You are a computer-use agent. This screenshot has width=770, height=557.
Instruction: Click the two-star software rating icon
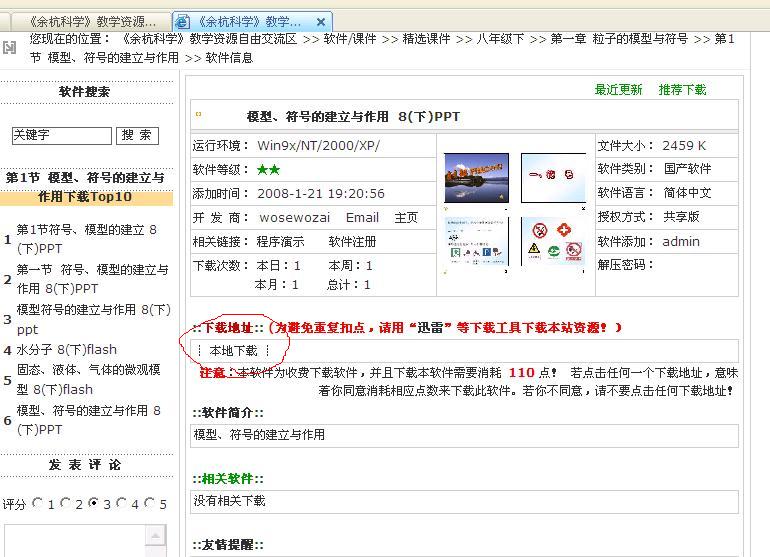click(268, 170)
